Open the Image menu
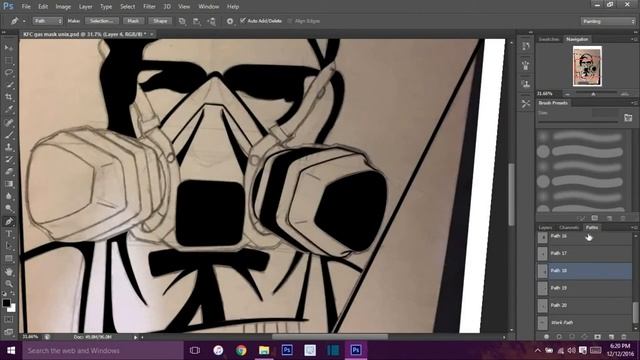 pos(63,7)
